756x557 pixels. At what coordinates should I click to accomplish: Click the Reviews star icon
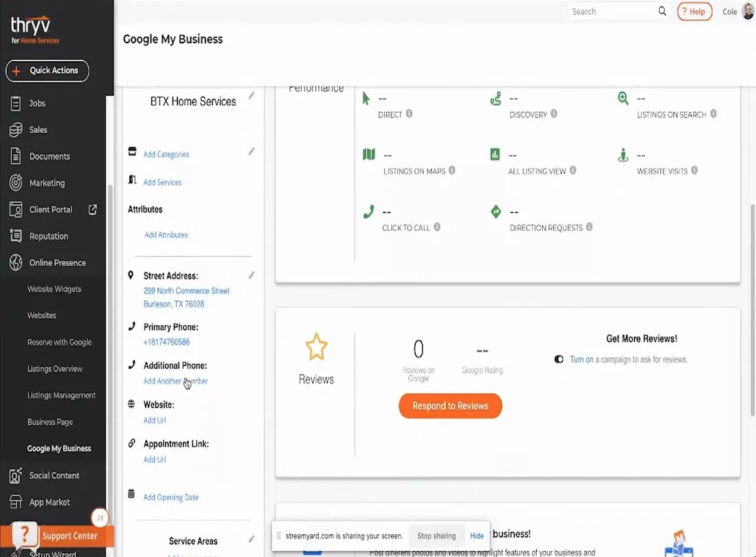[x=316, y=347]
